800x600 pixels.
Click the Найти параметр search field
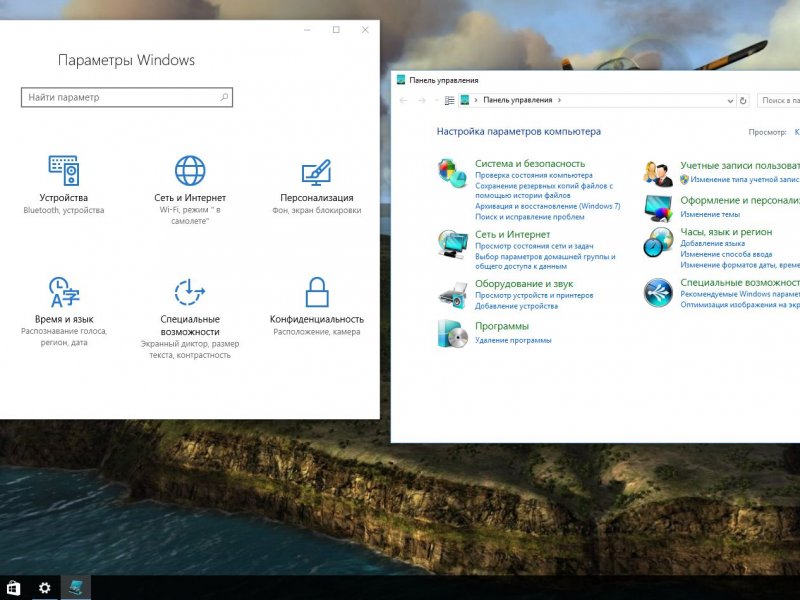127,97
